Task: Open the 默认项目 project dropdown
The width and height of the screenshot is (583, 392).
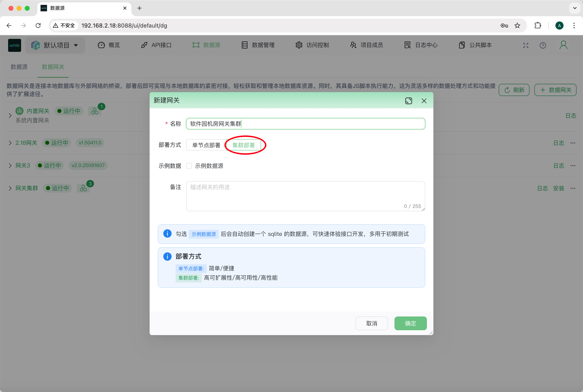Action: tap(55, 45)
